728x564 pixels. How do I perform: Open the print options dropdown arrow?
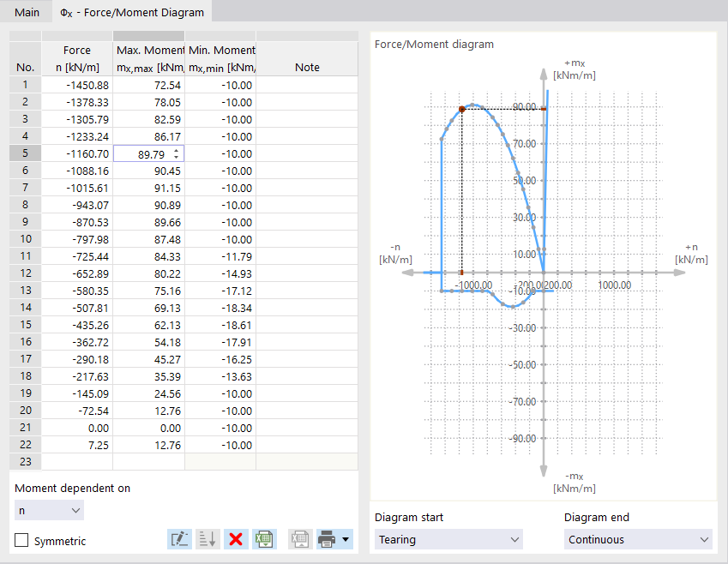346,539
